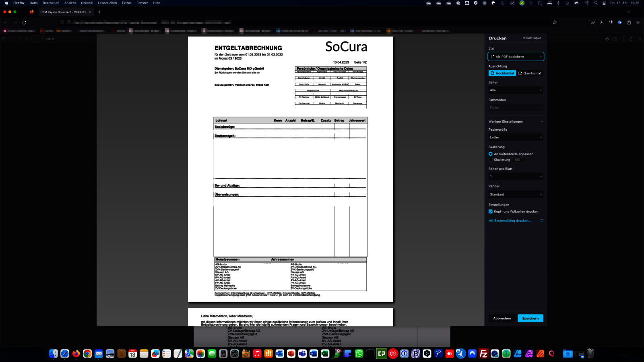644x362 pixels.
Task: Open the Ränder 'Standard' dropdown
Action: [516, 195]
